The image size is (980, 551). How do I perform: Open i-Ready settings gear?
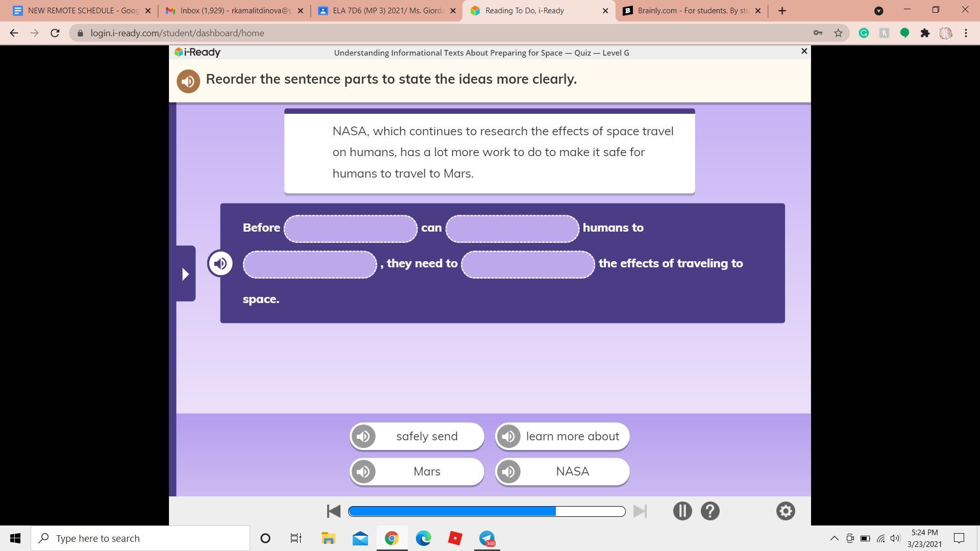pos(786,511)
